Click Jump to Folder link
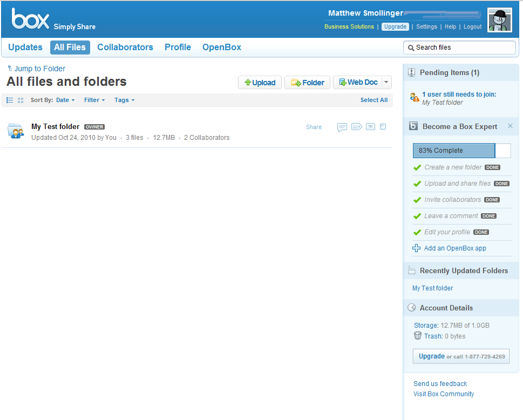523x420 pixels. (40, 69)
